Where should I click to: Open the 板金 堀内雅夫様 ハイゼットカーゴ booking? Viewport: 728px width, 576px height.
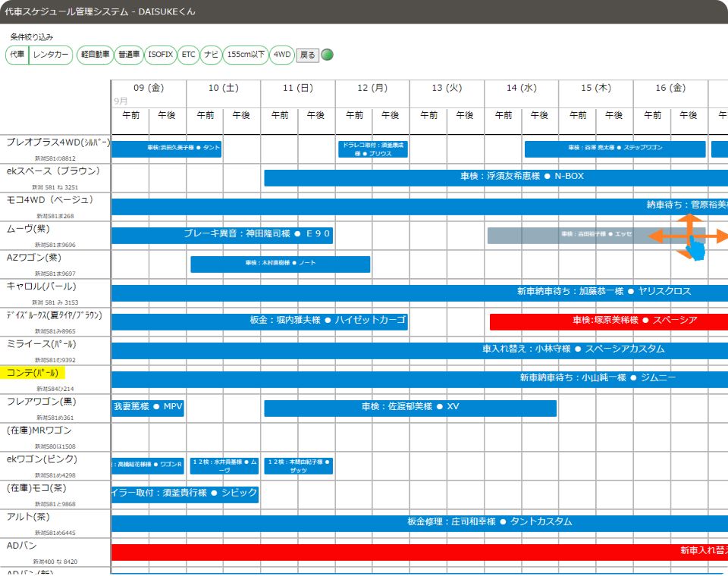[259, 321]
